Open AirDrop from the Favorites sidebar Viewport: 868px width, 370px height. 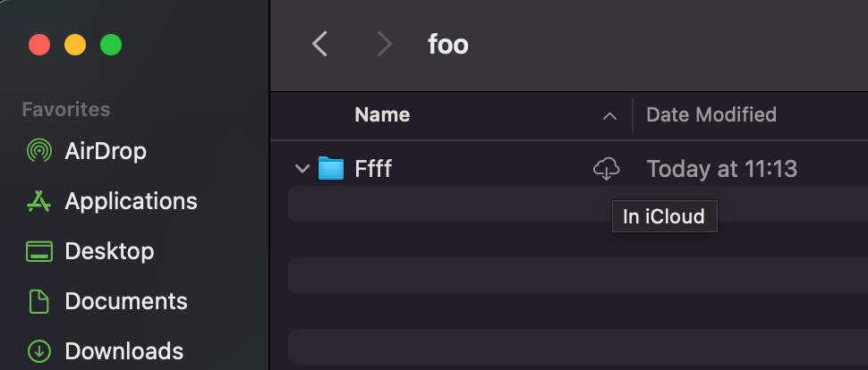coord(105,150)
